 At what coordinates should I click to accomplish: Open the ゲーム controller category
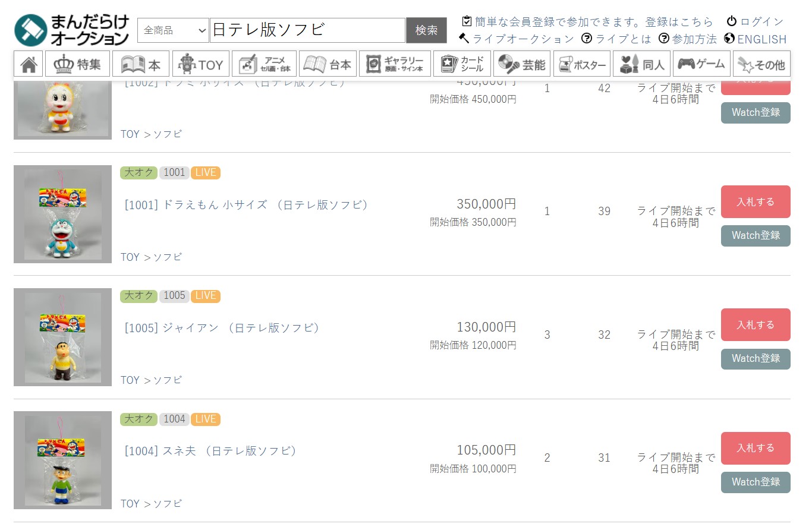click(701, 64)
